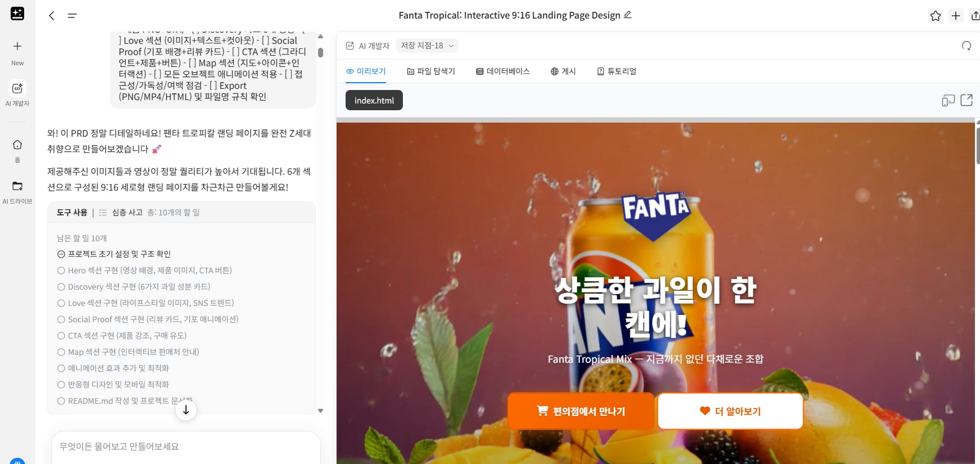The image size is (980, 464).
Task: Edit project title with pencil icon
Action: coord(628,15)
